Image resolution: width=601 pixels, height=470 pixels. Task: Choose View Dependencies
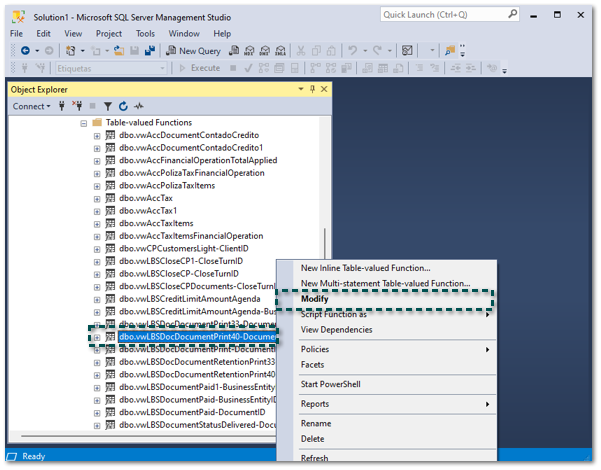pos(386,330)
